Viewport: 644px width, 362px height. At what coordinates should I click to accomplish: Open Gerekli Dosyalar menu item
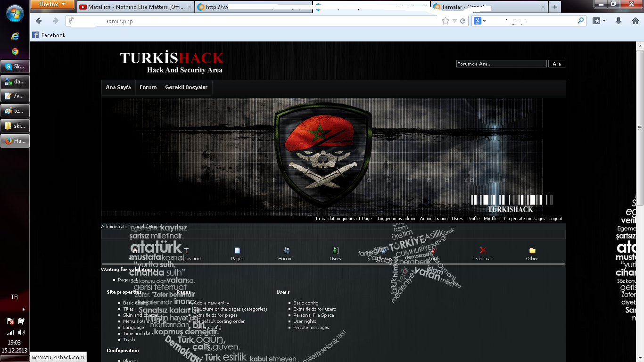coord(186,87)
